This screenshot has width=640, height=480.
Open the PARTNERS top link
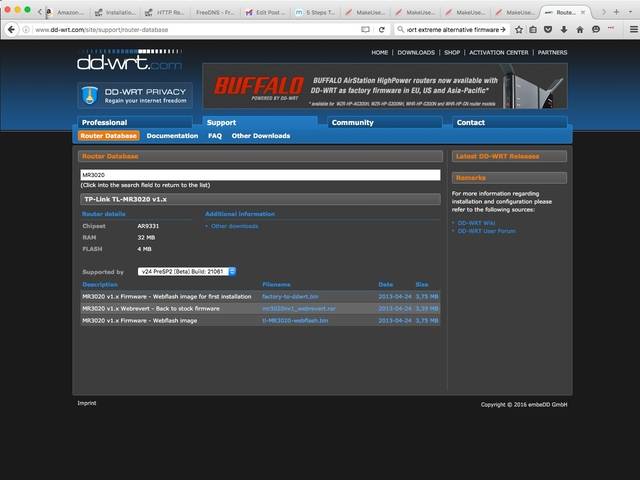[x=552, y=53]
